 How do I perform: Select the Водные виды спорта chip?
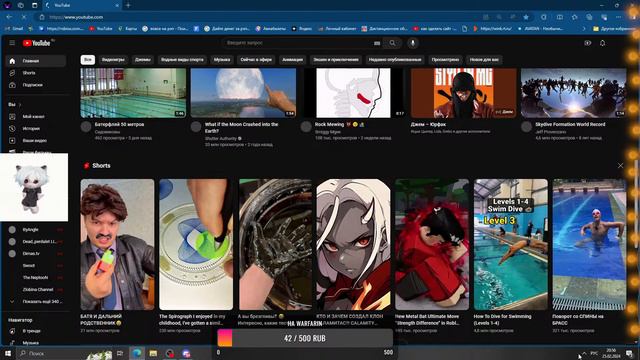coord(182,60)
